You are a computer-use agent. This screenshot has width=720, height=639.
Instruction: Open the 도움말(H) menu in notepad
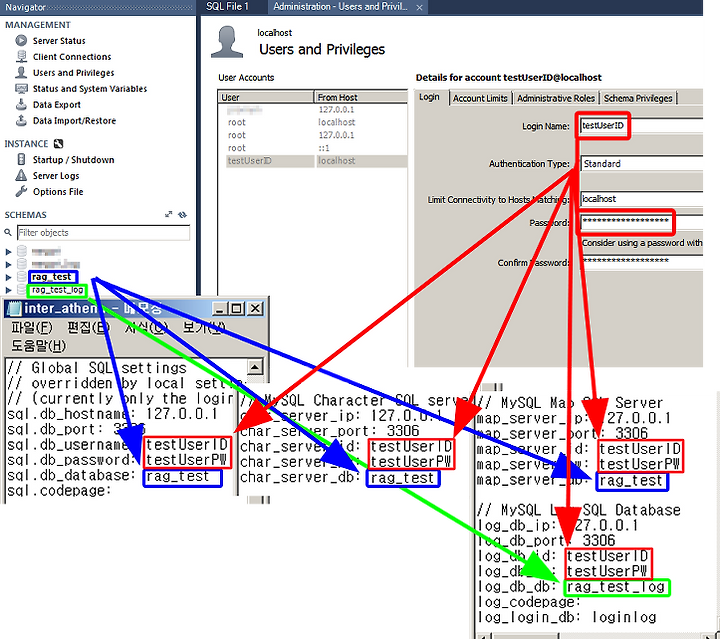(x=39, y=346)
